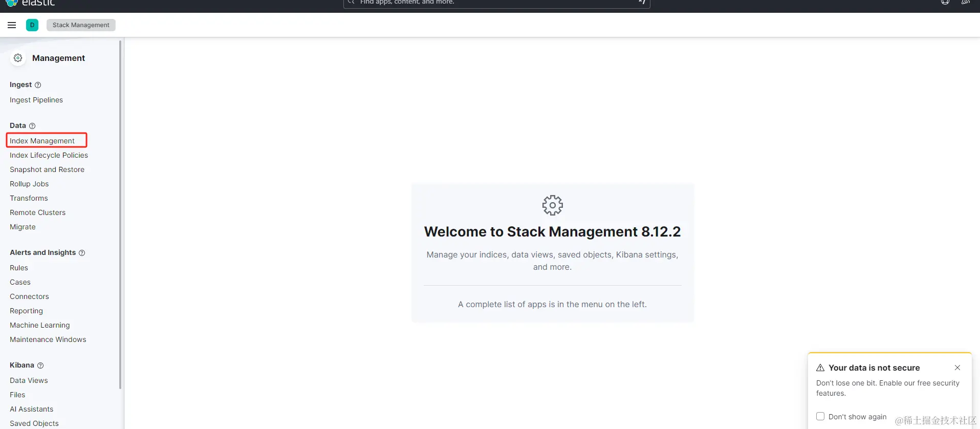Click the help icon next to Ingest
The height and width of the screenshot is (429, 980).
(x=38, y=85)
